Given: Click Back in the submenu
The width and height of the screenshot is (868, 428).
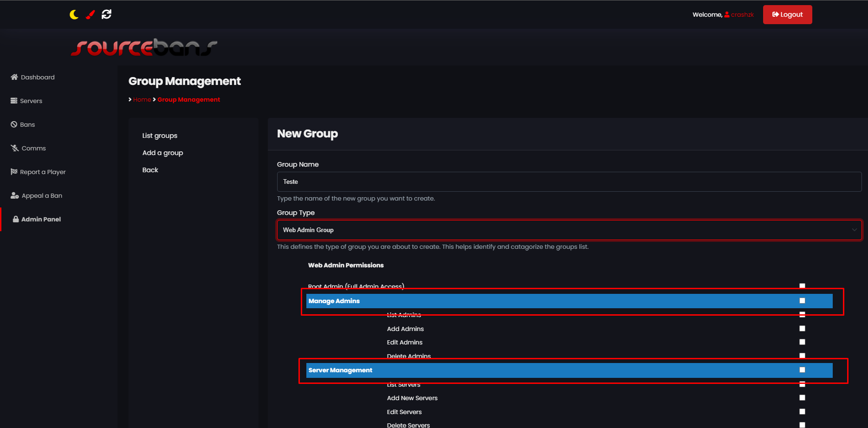Looking at the screenshot, I should pyautogui.click(x=150, y=170).
